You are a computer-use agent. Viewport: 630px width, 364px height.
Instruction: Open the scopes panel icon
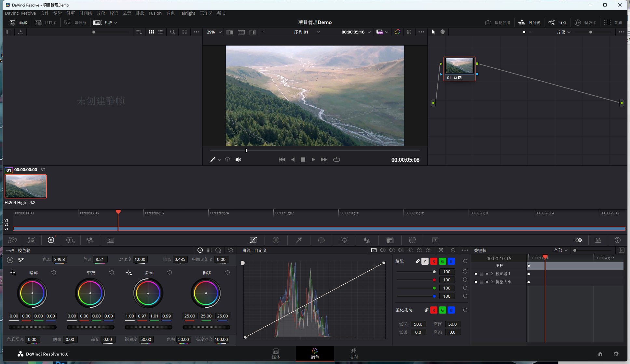coord(598,240)
